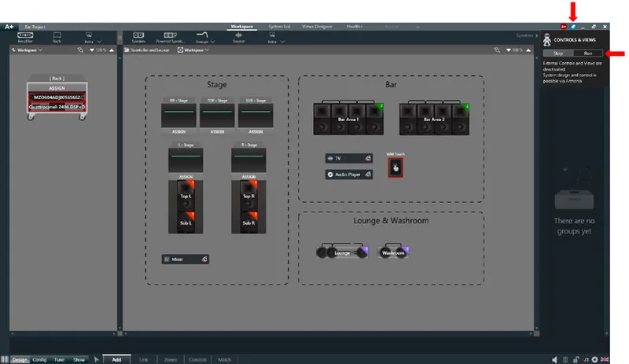Switch to Config mode
The width and height of the screenshot is (629, 364).
point(39,359)
